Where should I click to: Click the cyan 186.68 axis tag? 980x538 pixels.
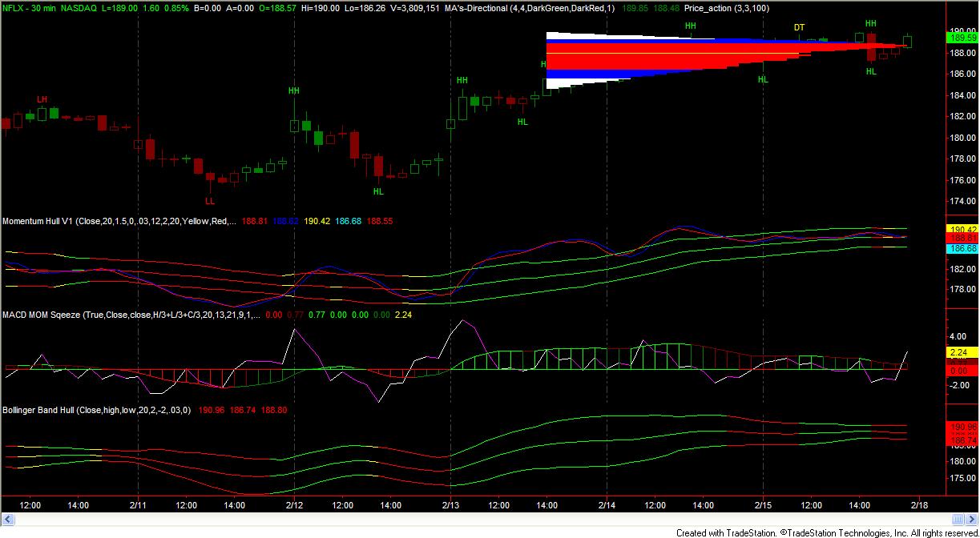point(962,249)
